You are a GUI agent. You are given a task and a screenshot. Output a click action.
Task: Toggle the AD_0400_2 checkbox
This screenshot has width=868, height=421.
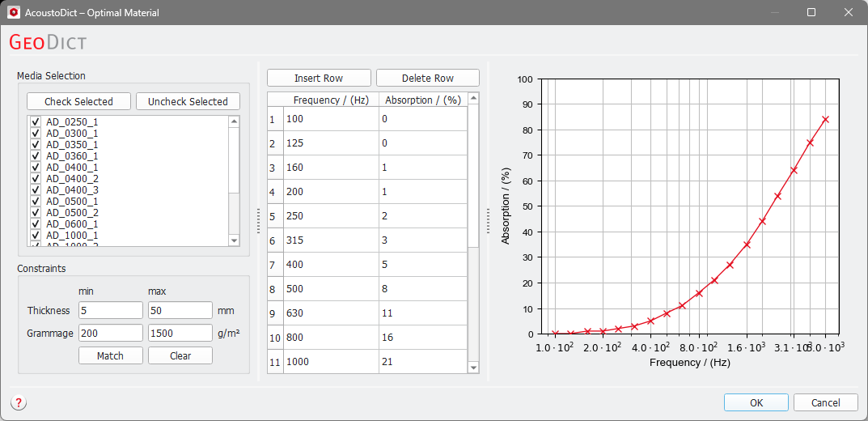pos(36,178)
